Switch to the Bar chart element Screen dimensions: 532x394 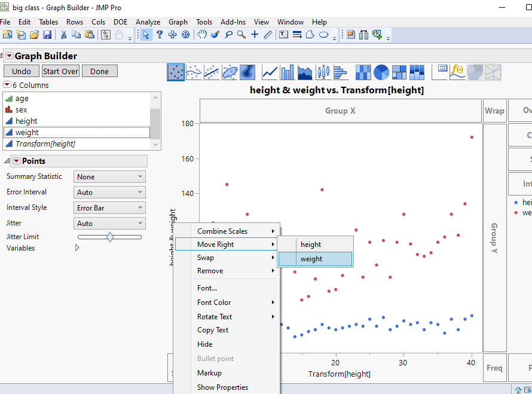(287, 72)
